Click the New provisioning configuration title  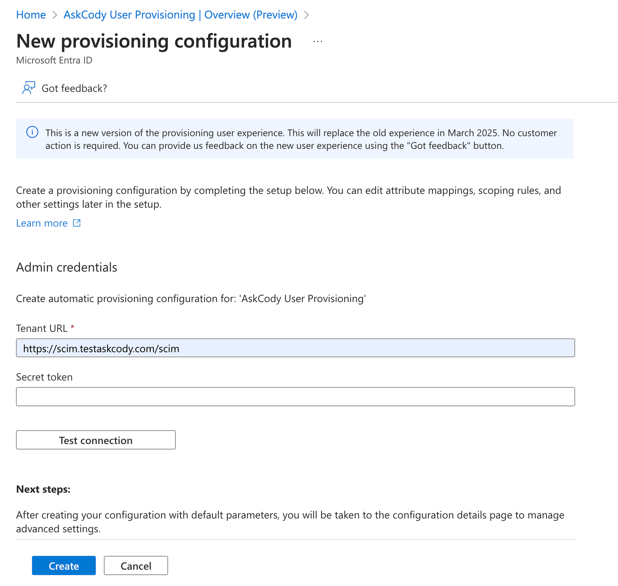pos(154,41)
